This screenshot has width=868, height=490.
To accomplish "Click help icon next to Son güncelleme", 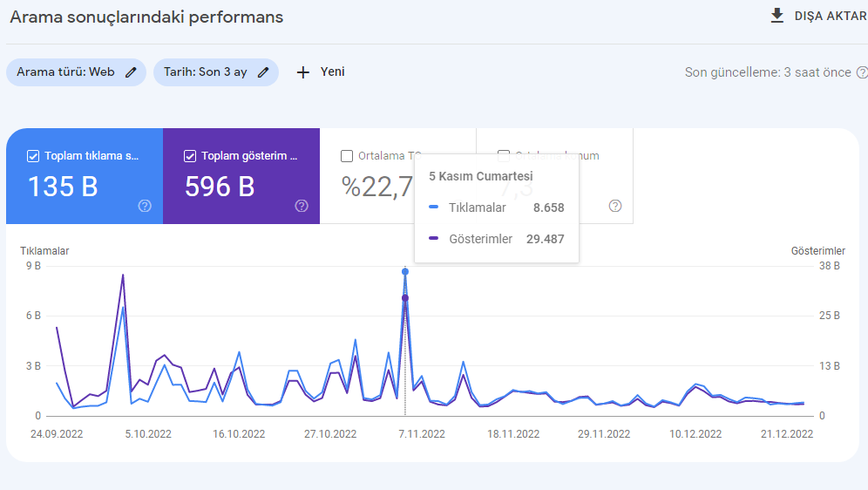I will [x=862, y=72].
